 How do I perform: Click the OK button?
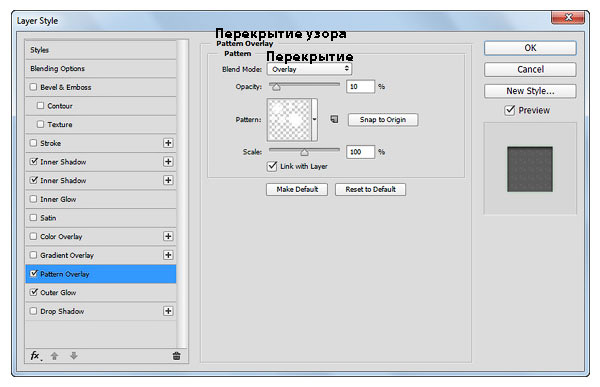[x=530, y=48]
